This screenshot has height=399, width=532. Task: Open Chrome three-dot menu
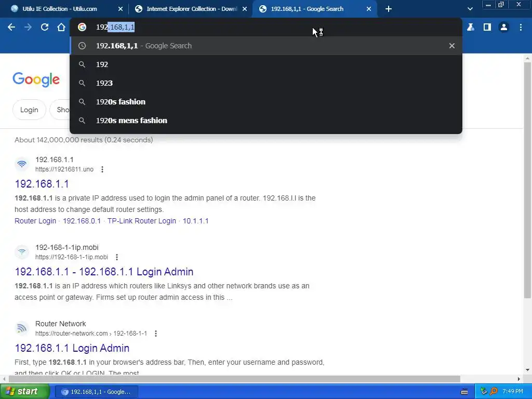coord(521,27)
